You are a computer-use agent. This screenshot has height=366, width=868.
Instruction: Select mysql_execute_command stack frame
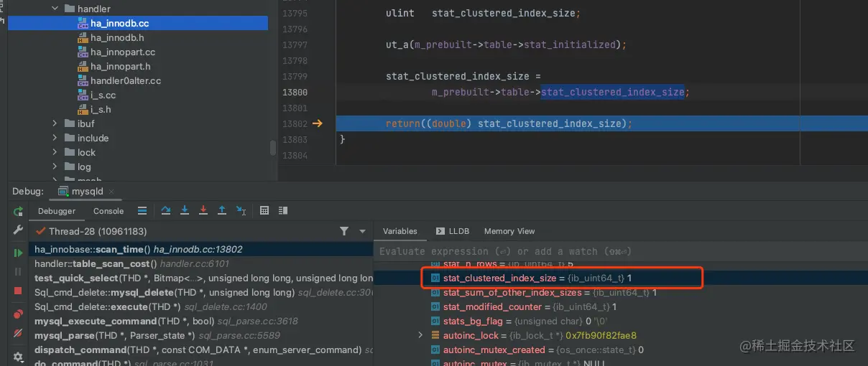(x=200, y=321)
